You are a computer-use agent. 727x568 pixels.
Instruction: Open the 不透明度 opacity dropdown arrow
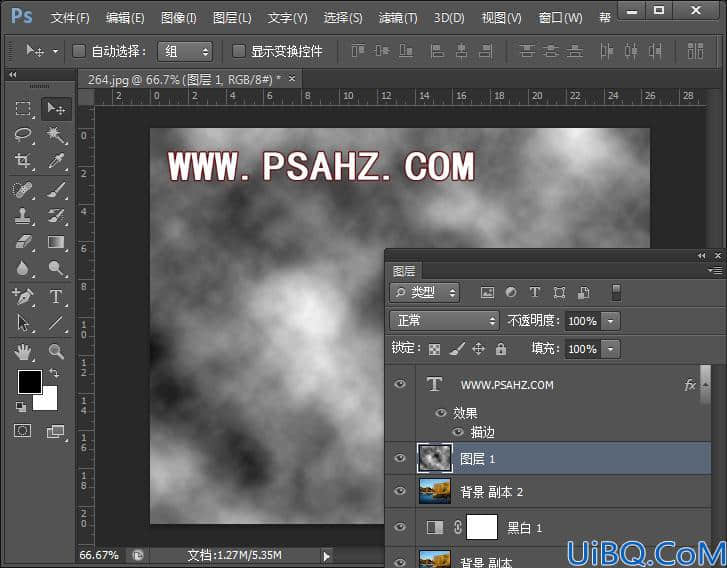611,321
